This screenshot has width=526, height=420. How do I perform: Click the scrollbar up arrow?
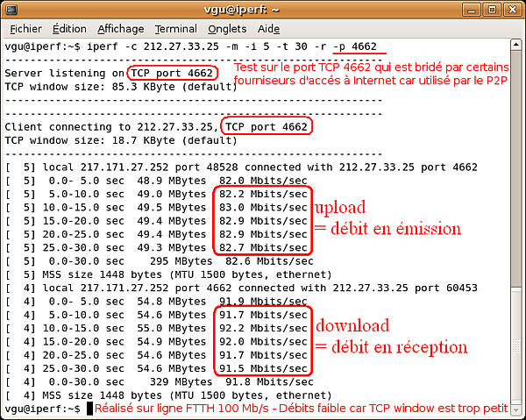point(516,45)
